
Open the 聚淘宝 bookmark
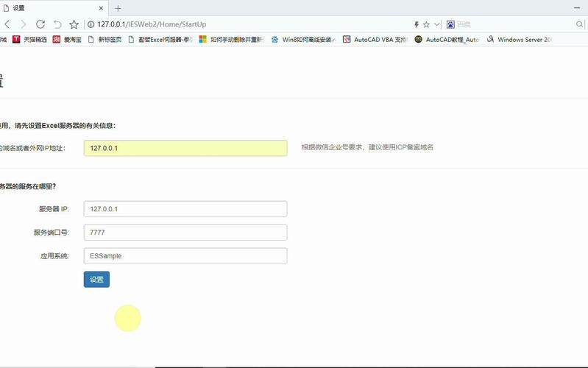click(67, 40)
